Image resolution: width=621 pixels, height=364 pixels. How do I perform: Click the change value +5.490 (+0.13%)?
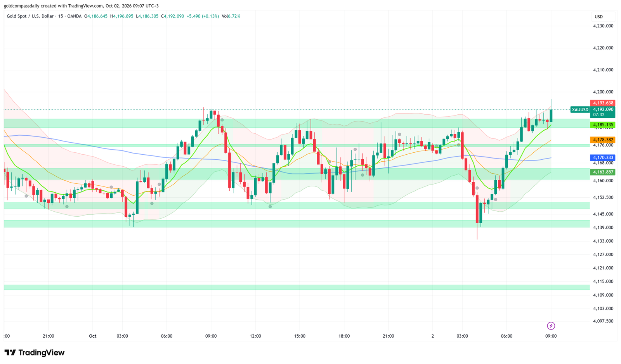[x=203, y=16]
